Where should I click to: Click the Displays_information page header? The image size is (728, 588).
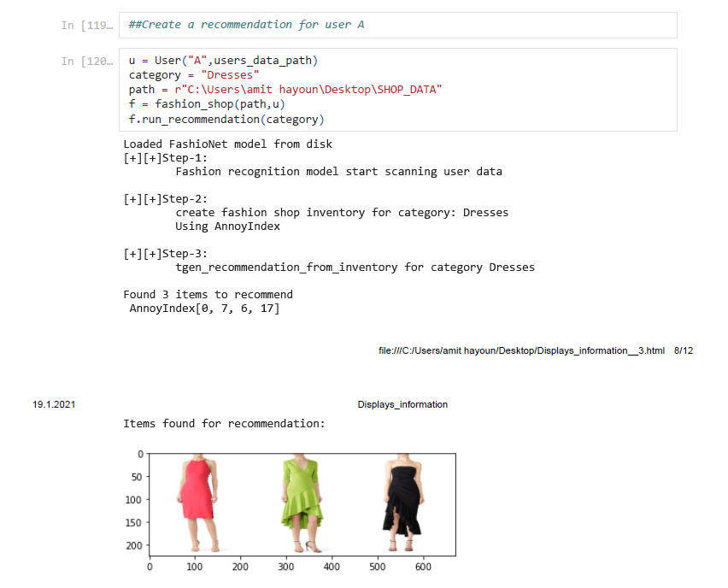coord(402,405)
